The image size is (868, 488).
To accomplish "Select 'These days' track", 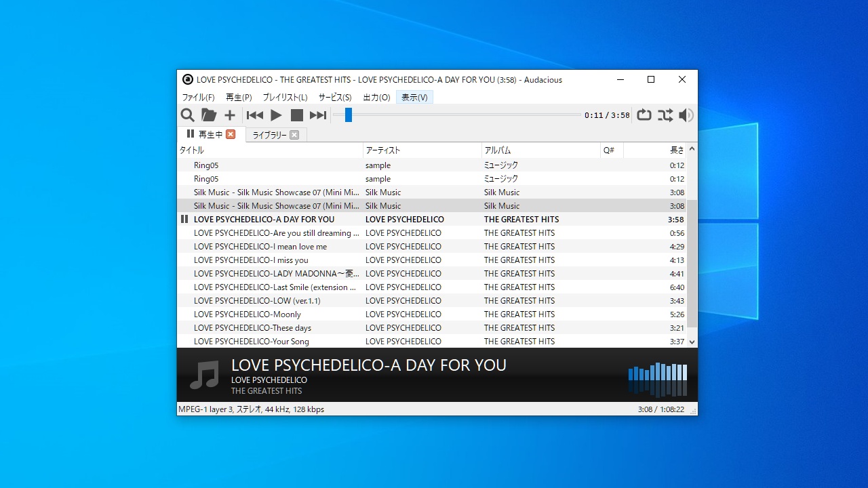I will 432,328.
